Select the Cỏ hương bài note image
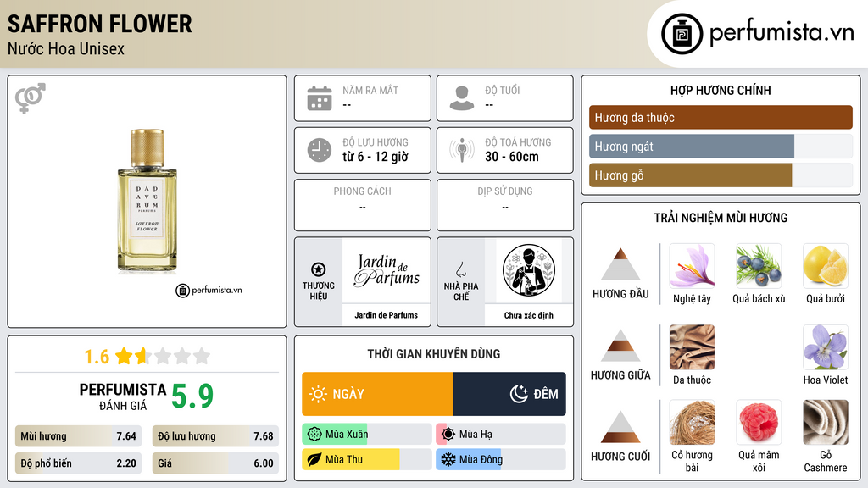Screen dimensions: 868x488 point(692,423)
